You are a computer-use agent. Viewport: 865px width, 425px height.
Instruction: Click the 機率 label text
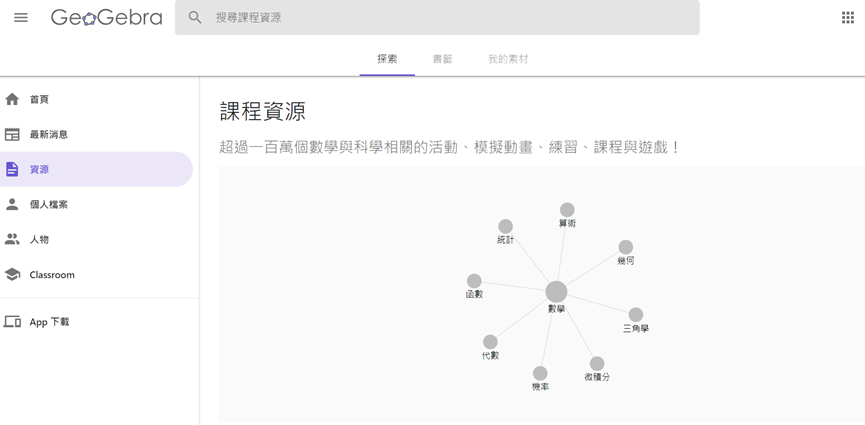(540, 387)
